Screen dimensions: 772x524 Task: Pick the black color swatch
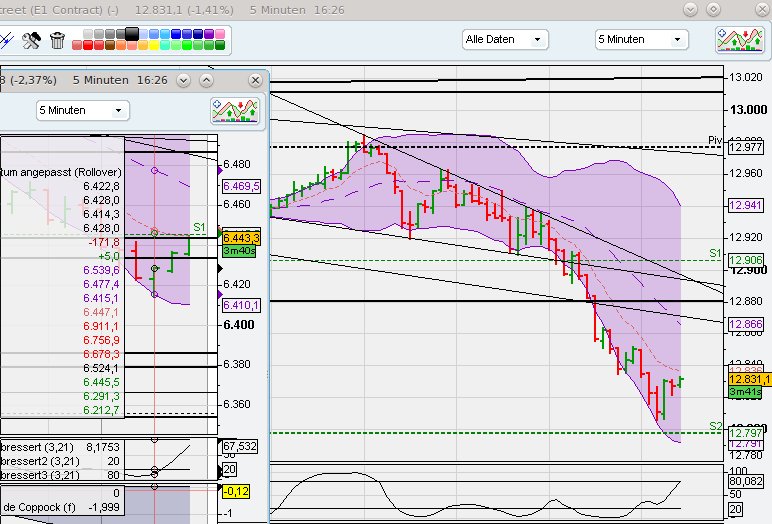click(132, 34)
